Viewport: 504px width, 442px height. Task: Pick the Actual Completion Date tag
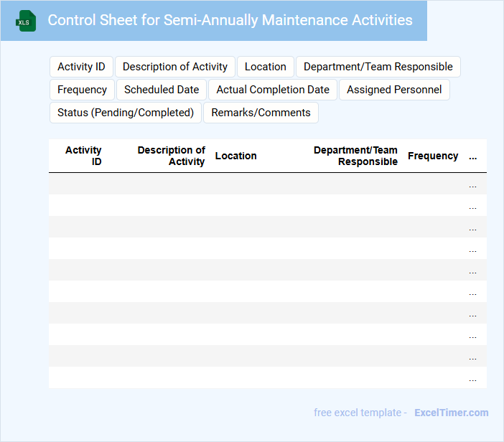tap(273, 90)
